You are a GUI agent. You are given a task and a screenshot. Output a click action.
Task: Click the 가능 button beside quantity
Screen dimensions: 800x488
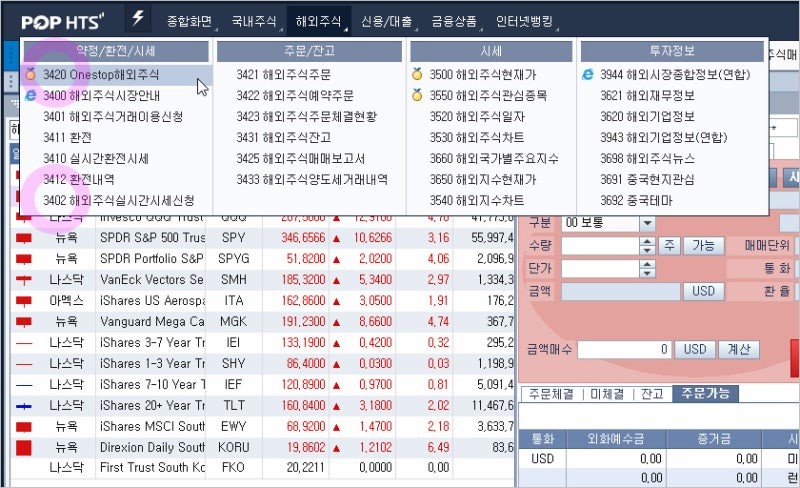[703, 246]
